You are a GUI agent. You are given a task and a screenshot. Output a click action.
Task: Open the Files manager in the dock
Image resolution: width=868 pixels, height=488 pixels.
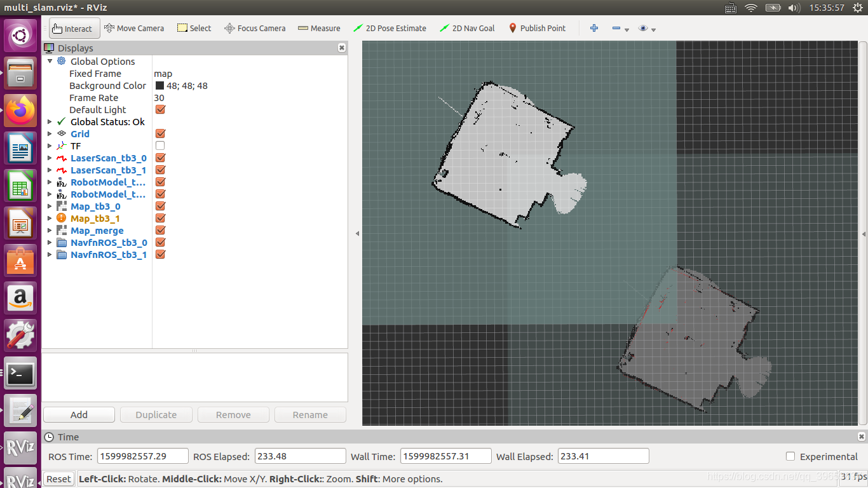20,73
